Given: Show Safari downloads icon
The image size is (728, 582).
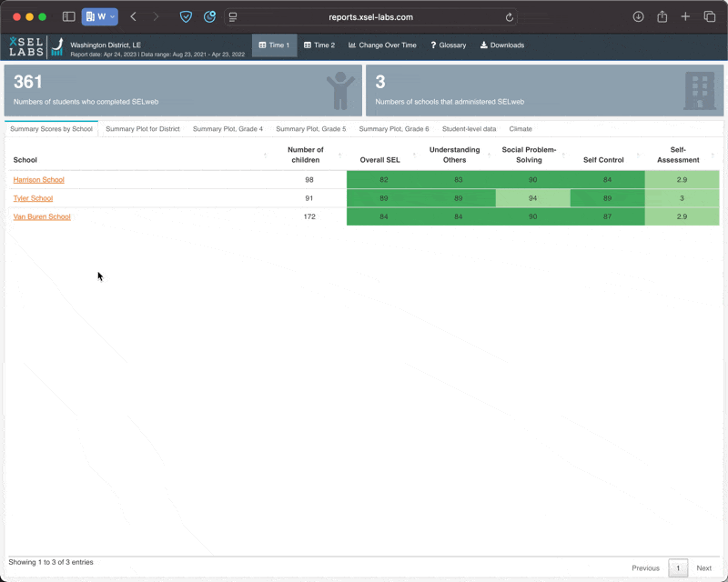Looking at the screenshot, I should click(x=639, y=16).
